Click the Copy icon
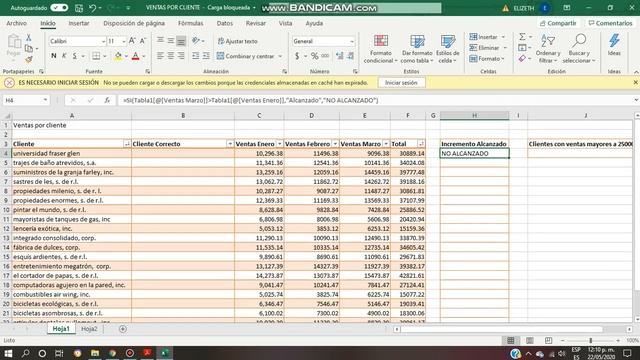Screen dimensions: 640x360 (29, 48)
